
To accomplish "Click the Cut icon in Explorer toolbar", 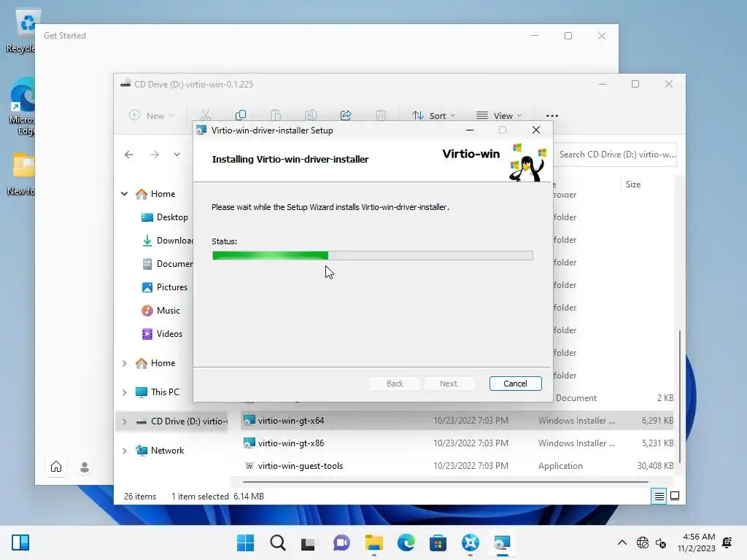I will (x=205, y=115).
